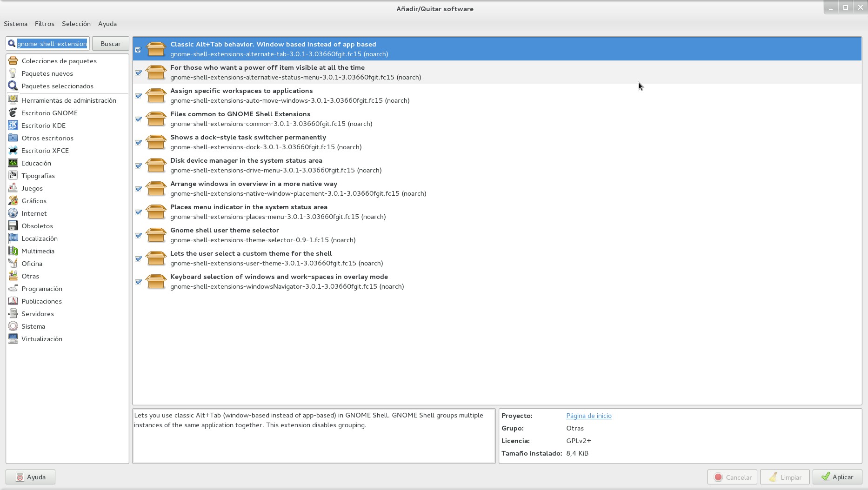Toggle the dock extension checkbox
The height and width of the screenshot is (490, 868).
(x=138, y=142)
